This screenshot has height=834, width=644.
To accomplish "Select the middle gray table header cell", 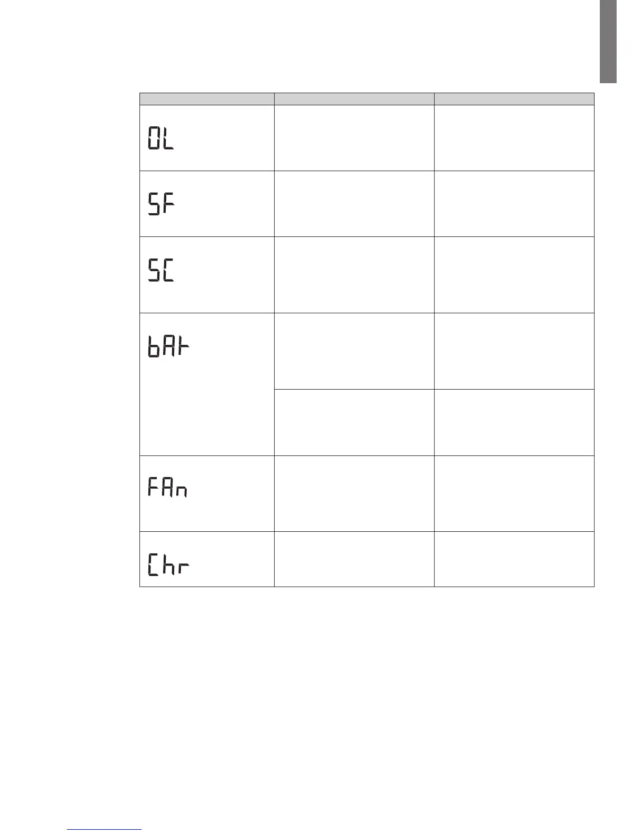I will (354, 99).
